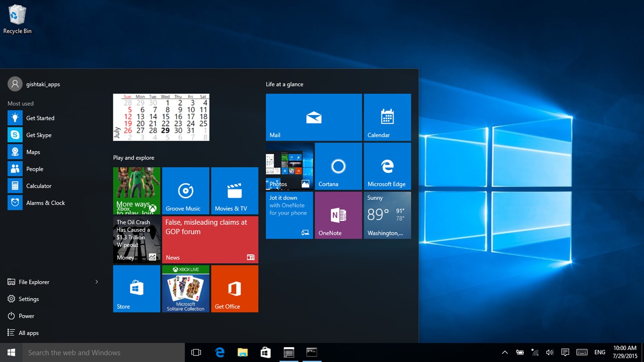Launch the People app
This screenshot has height=362, width=644.
(x=35, y=169)
